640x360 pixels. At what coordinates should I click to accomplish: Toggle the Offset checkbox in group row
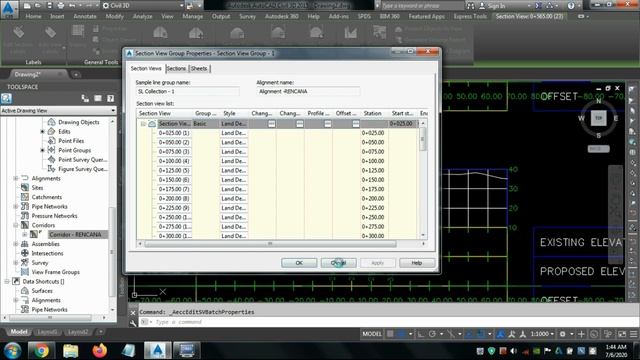[356, 124]
